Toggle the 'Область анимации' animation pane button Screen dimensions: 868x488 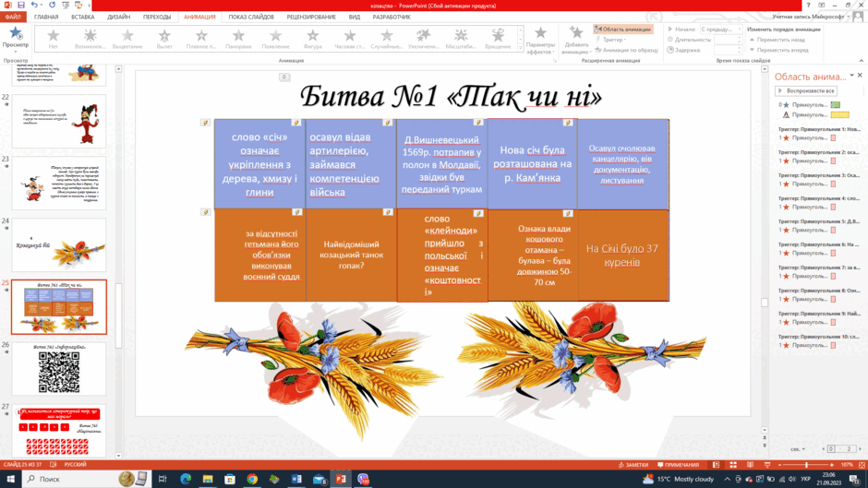click(622, 30)
